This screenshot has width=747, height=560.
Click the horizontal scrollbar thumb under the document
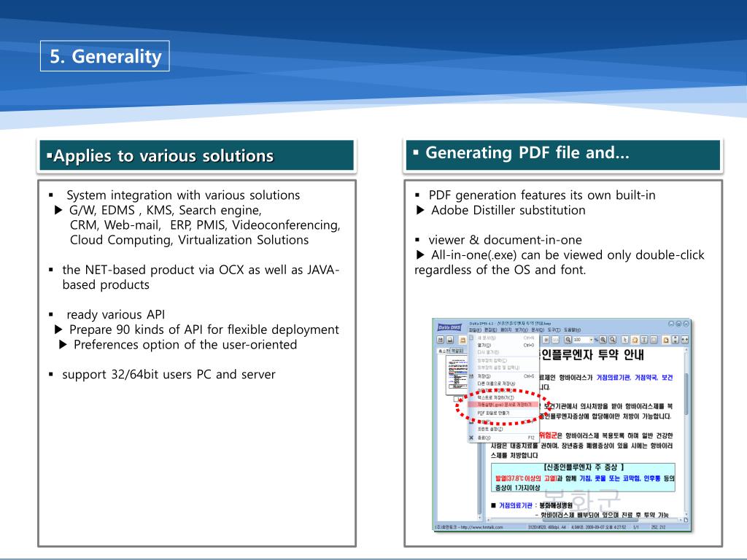click(591, 520)
